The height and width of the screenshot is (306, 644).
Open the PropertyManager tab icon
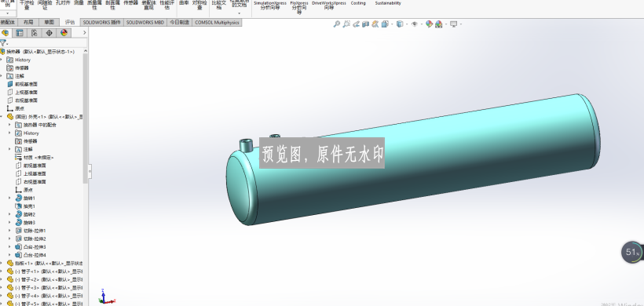[x=20, y=33]
